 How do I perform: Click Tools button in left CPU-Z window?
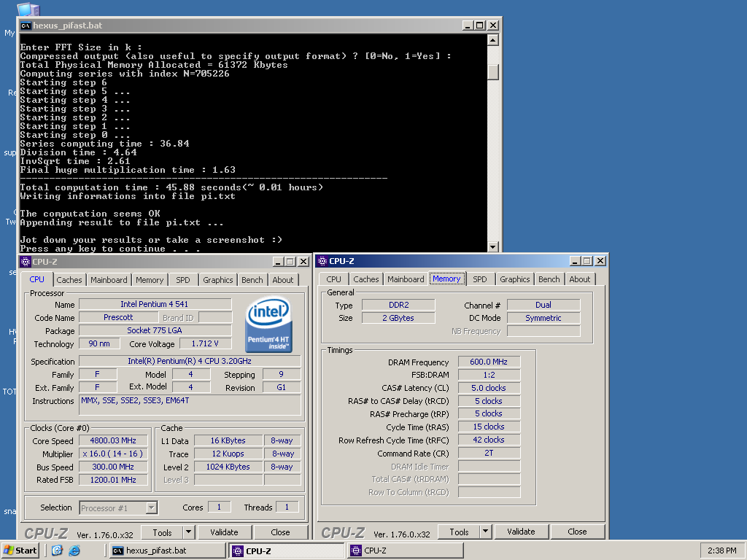[162, 532]
